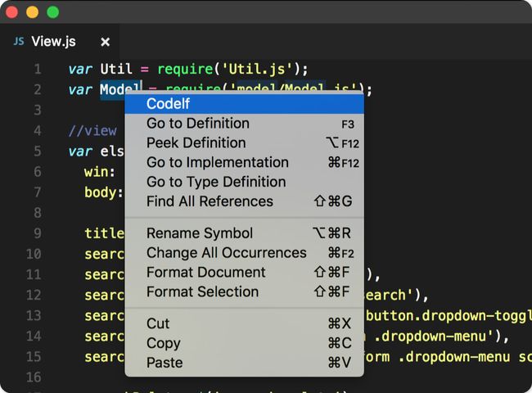Choose Go to Definition

pos(244,124)
